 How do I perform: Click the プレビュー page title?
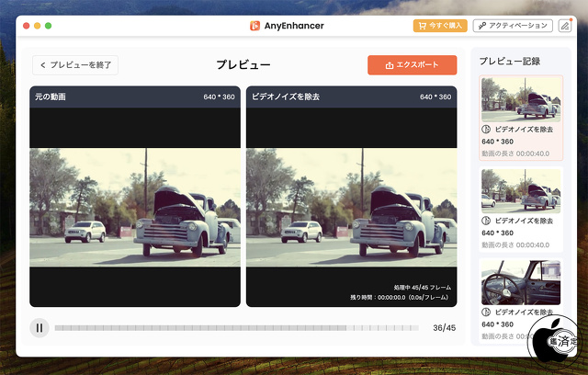click(243, 65)
